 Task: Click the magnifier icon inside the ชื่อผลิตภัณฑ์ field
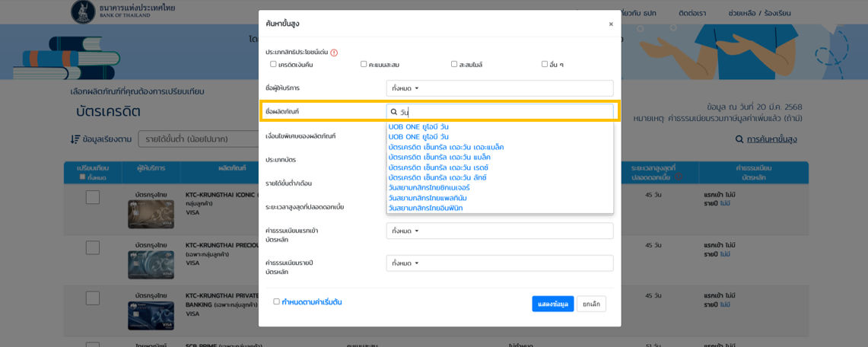coord(394,112)
